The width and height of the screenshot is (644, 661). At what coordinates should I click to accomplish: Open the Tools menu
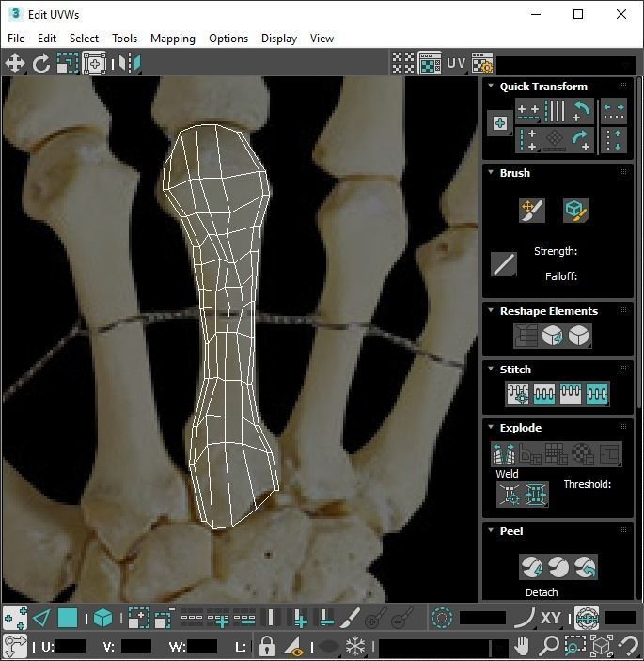[x=124, y=39]
